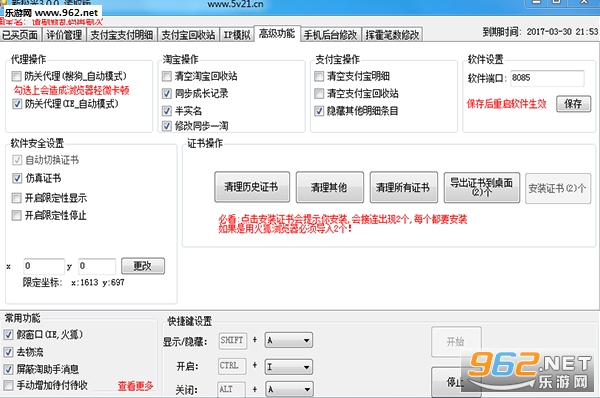This screenshot has height=398, width=600.
Task: Click the ALT modifier field
Action: 231,389
